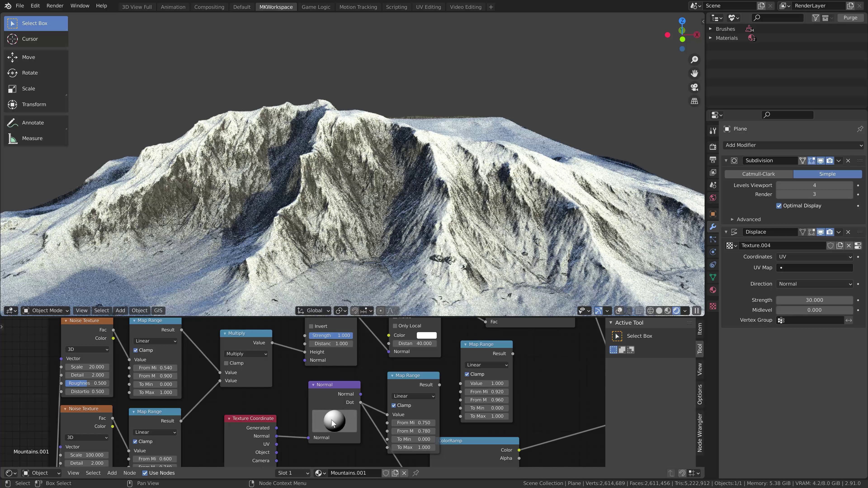Screen dimensions: 868x488
Task: Pause viewport render preview
Action: point(696,310)
